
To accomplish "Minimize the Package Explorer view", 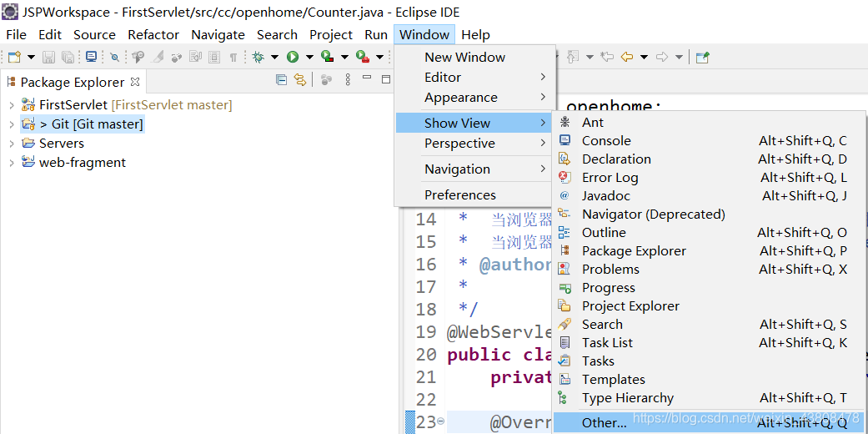I will pos(367,78).
